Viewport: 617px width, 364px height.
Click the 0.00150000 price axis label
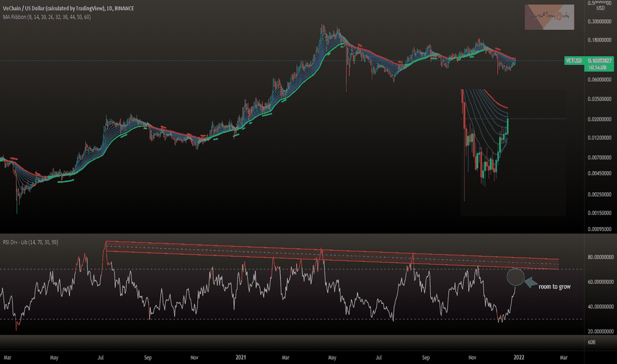coord(599,213)
